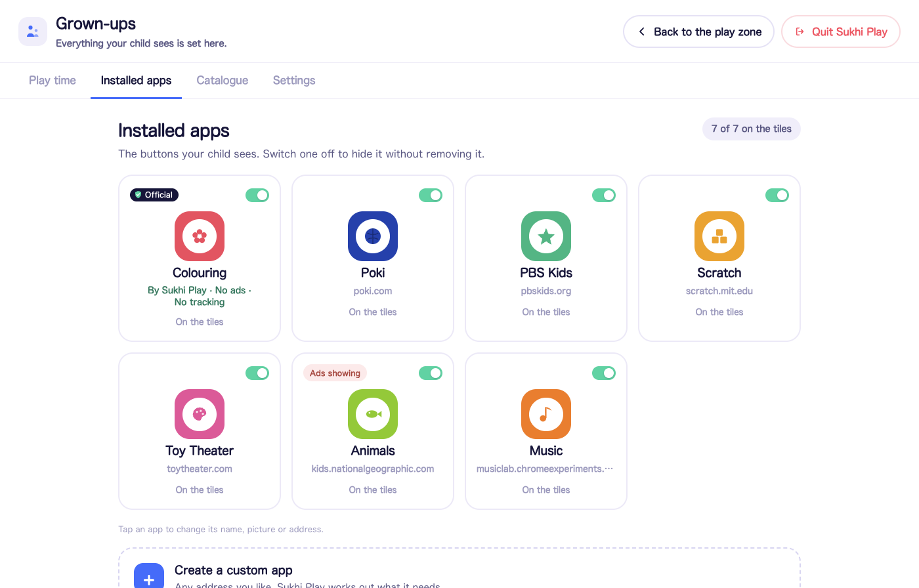Click the Ads showing badge on Animals
This screenshot has width=919, height=588.
[335, 373]
